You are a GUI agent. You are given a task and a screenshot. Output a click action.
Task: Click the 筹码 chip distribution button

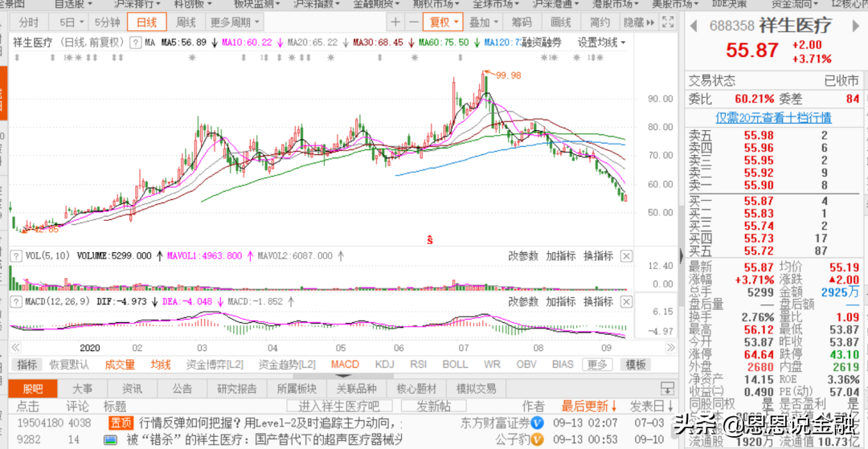(522, 22)
